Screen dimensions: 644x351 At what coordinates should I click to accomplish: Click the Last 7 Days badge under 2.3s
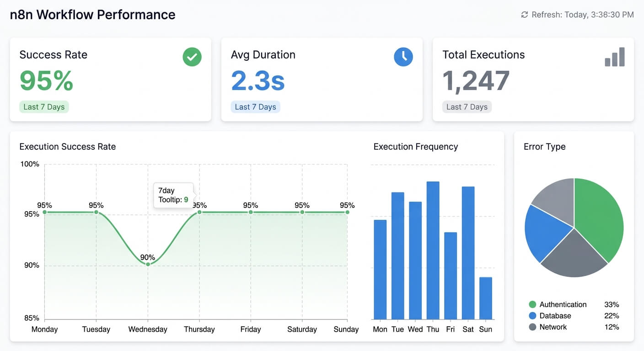[255, 107]
